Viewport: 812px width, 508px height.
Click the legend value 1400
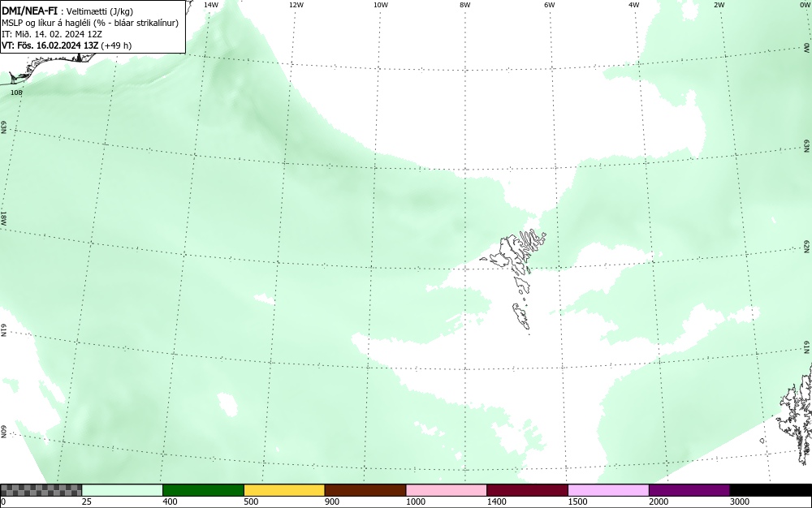(496, 502)
